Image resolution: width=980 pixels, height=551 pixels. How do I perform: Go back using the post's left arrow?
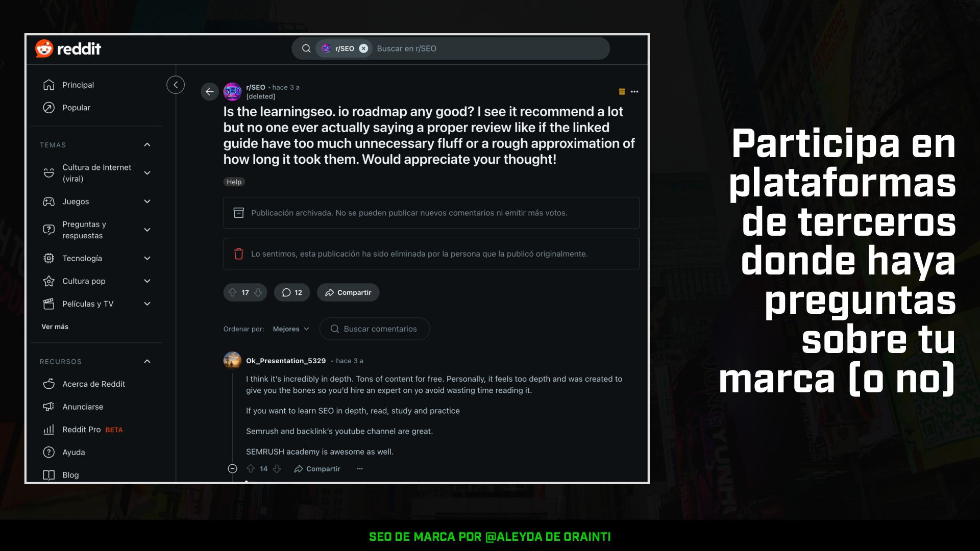[209, 92]
